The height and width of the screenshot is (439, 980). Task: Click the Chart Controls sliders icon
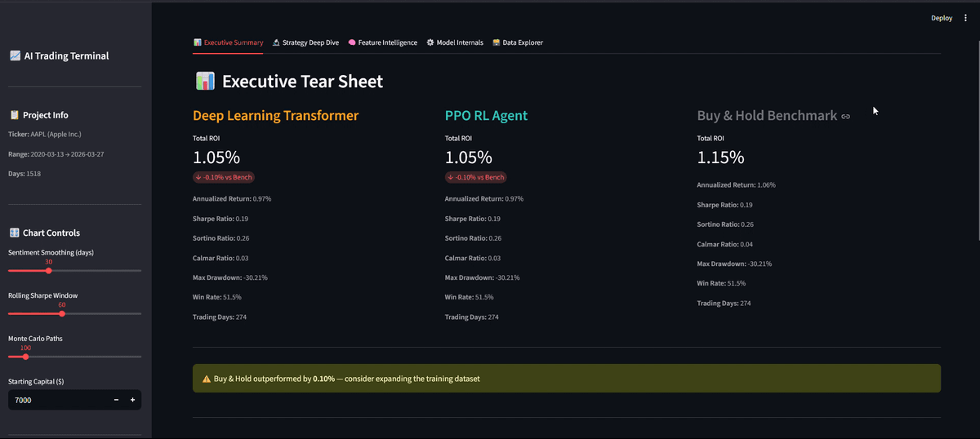coord(15,233)
